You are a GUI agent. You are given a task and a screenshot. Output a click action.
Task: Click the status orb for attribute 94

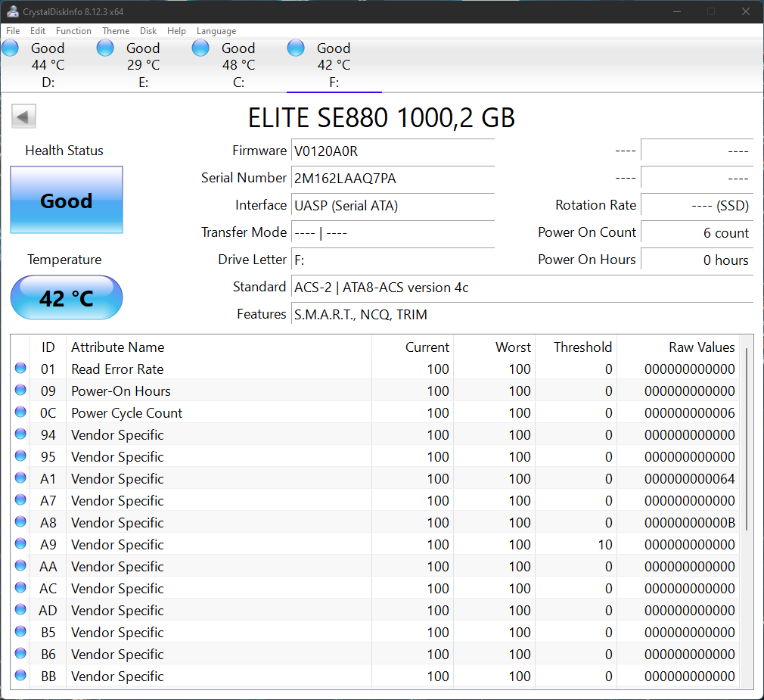(20, 434)
